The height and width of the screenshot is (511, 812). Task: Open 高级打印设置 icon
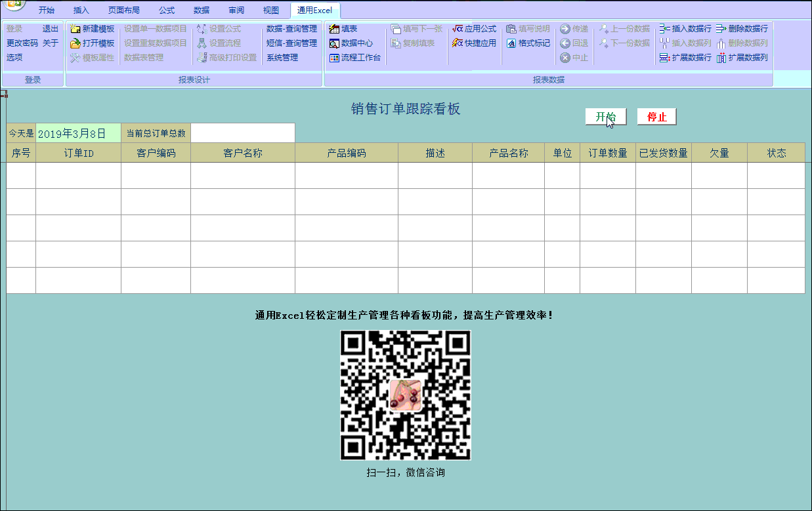(x=202, y=58)
